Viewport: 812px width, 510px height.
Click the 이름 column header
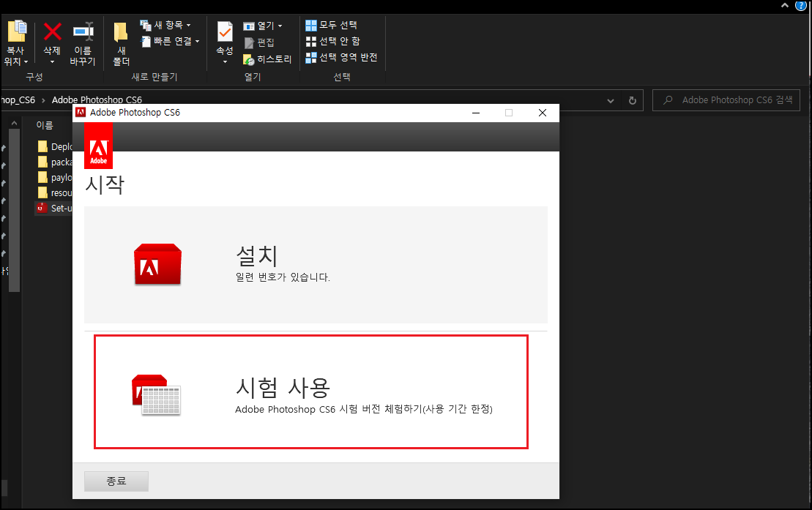[x=45, y=125]
